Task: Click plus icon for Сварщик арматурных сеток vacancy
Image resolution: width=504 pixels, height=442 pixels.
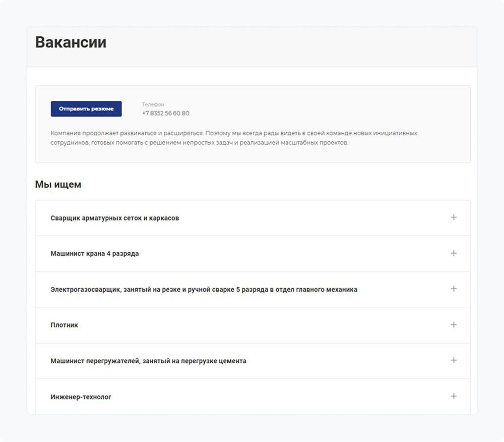Action: [x=454, y=217]
